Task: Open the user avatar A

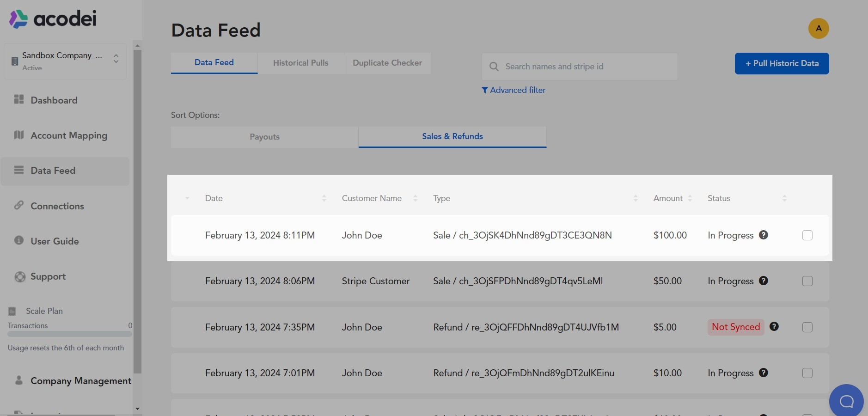Action: (x=819, y=29)
